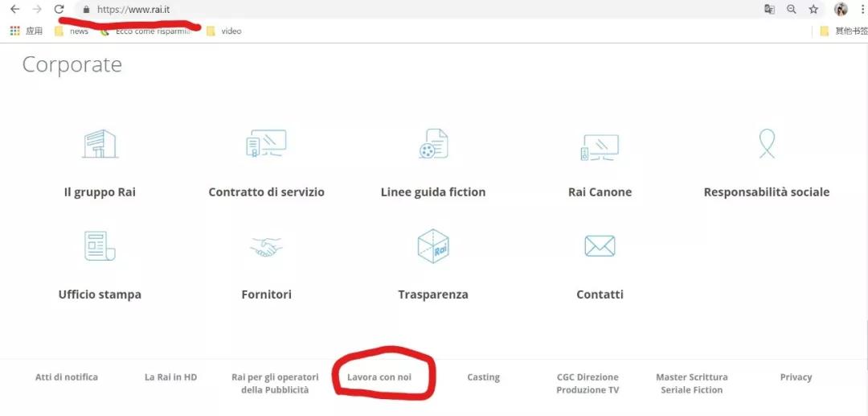Click the ribbon icon above Responsabilità sociale
This screenshot has height=416, width=868.
tap(767, 143)
